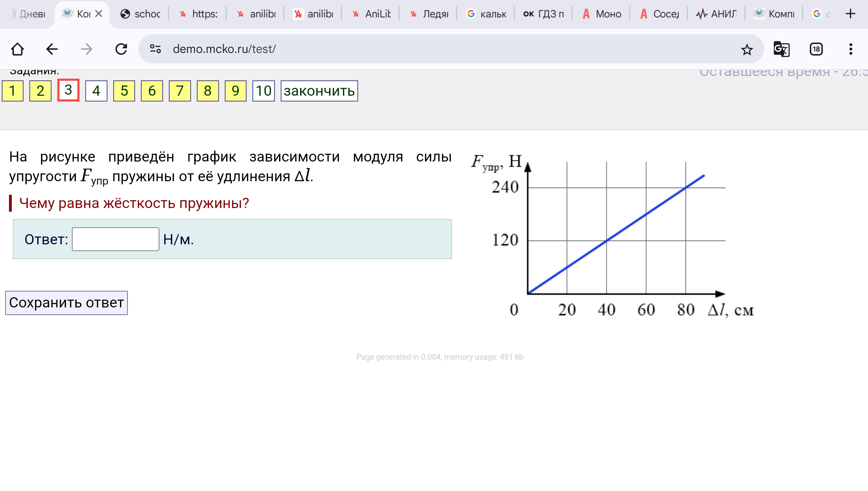Screen dimensions: 868x491
Task: Go to the browser home page
Action: (x=17, y=49)
